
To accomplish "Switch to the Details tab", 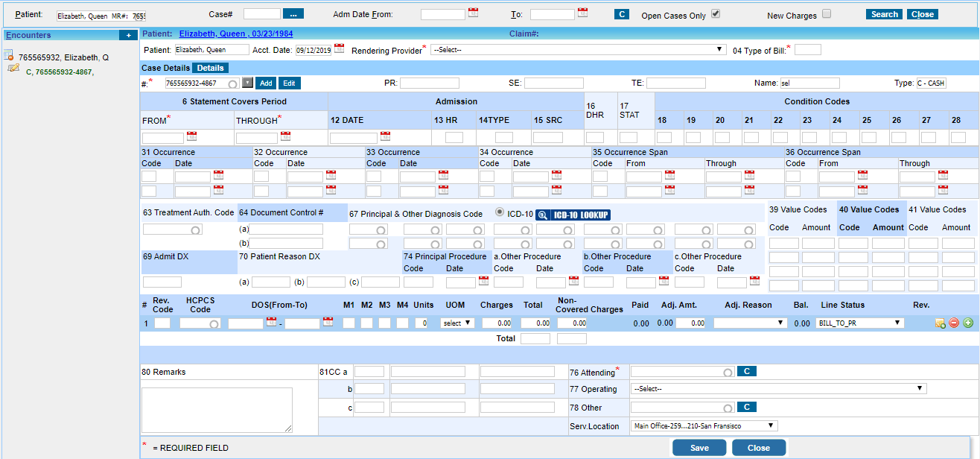I will [209, 67].
